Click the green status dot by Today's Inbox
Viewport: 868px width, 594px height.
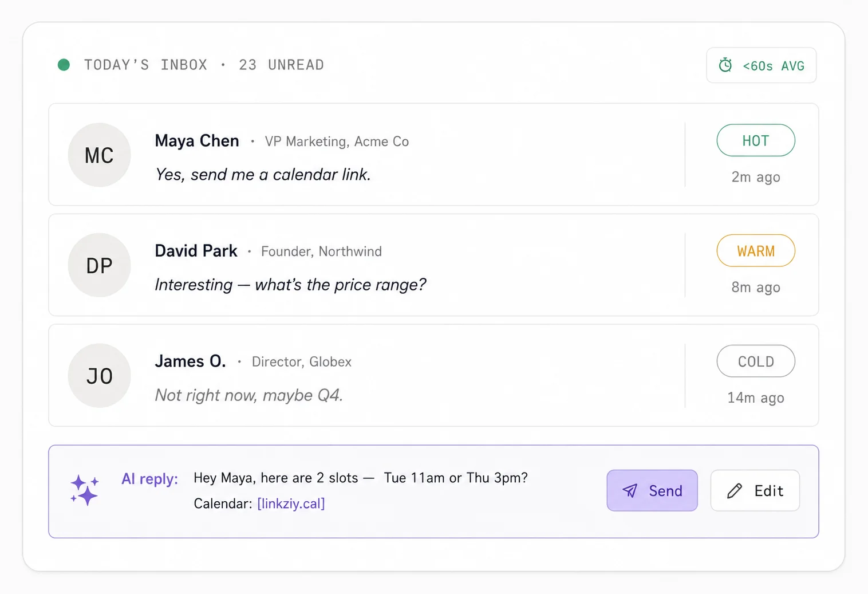click(64, 65)
